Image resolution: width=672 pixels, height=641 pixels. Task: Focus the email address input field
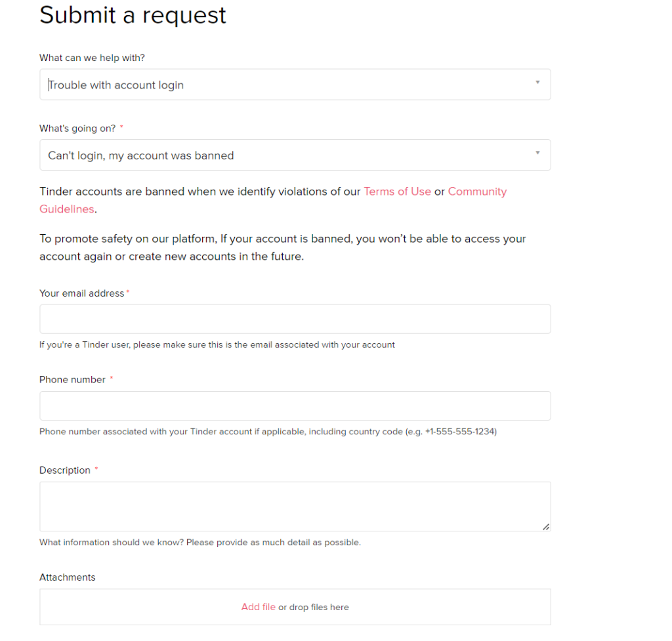tap(295, 319)
